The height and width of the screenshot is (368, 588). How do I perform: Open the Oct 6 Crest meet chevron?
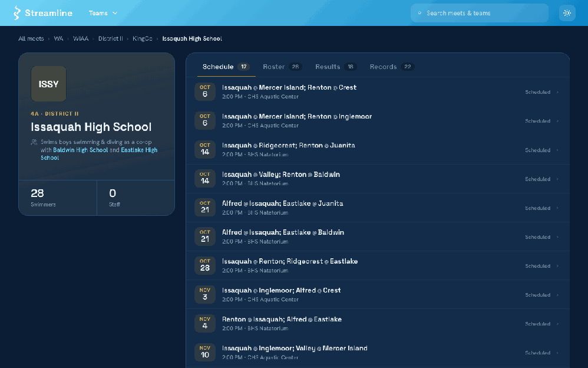point(557,92)
